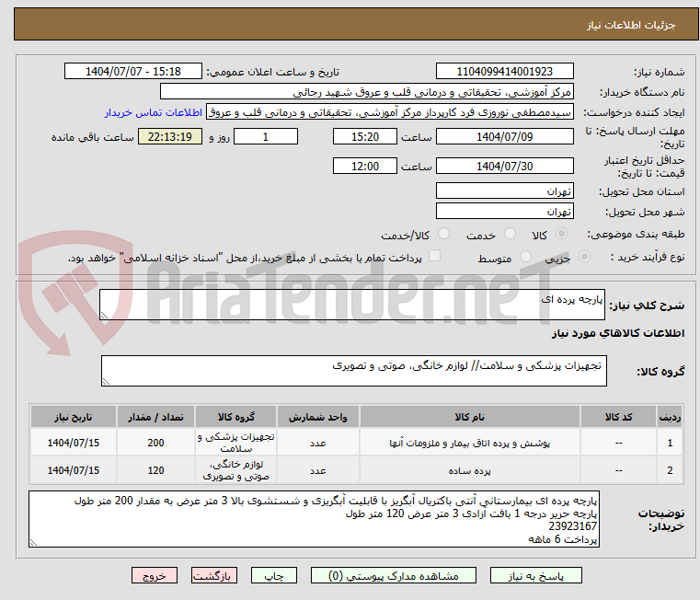Click row 1 need date 1404/07/15
Viewport: 700px width, 600px height.
click(x=74, y=443)
